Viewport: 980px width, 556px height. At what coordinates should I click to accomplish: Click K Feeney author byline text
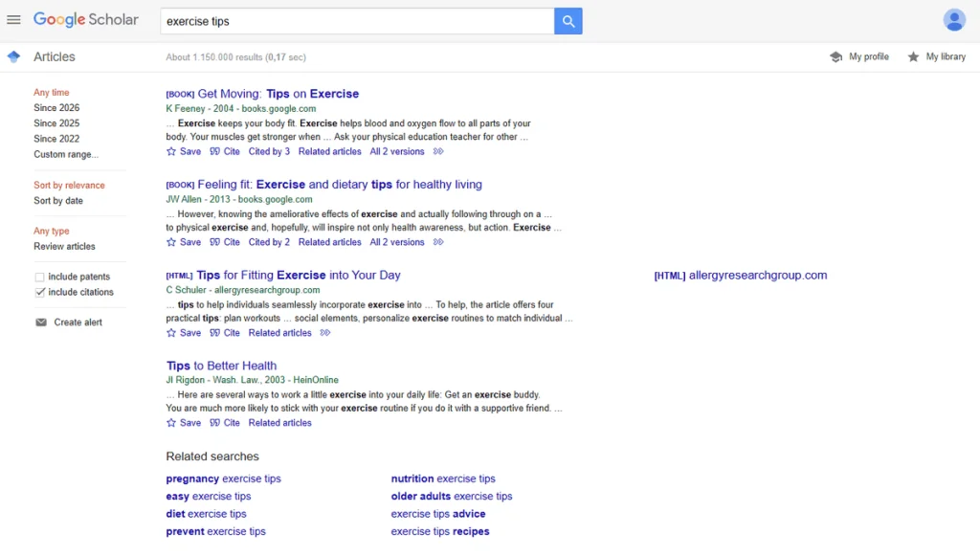click(x=185, y=109)
